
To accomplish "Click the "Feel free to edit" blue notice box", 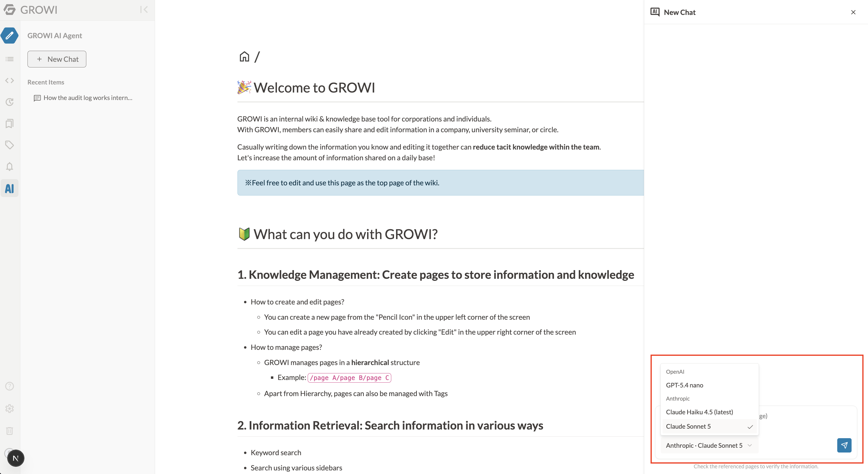I will (x=440, y=182).
